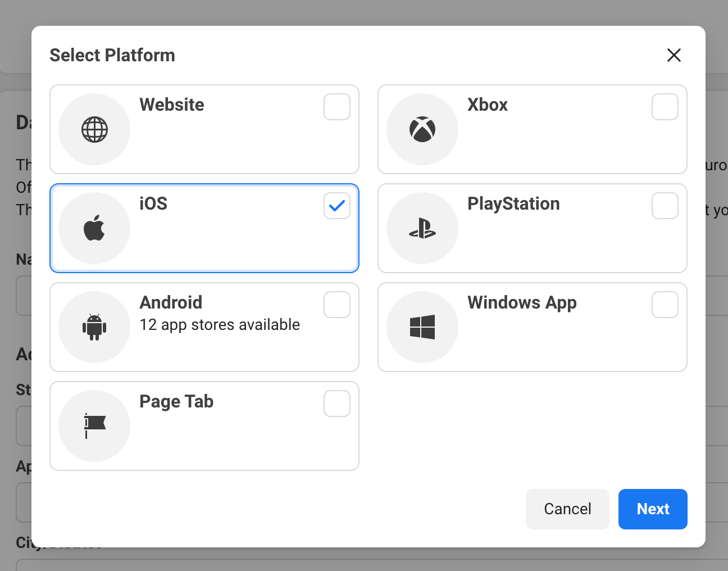The height and width of the screenshot is (571, 728).
Task: Click the PlayStation logo icon
Action: pyautogui.click(x=422, y=228)
